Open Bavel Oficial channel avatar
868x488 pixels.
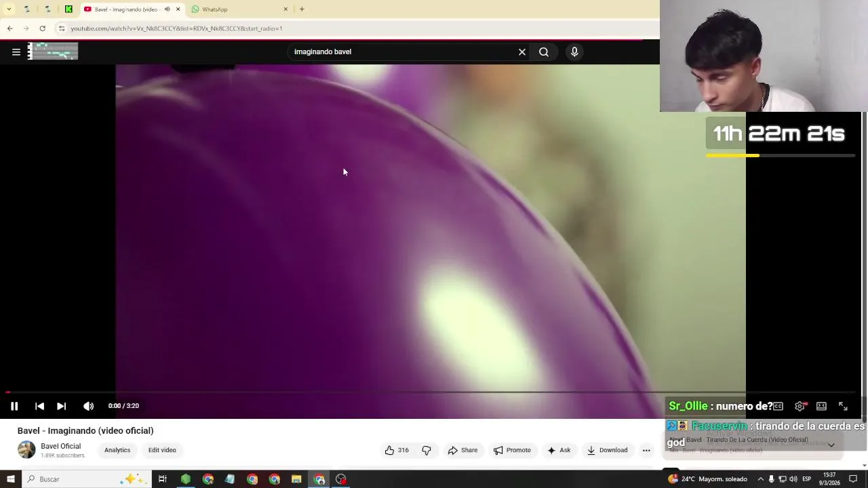tap(26, 450)
